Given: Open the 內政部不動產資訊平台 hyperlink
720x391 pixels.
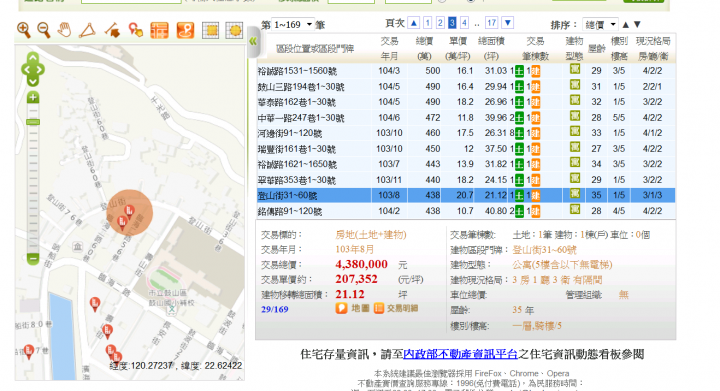Looking at the screenshot, I should 461,354.
